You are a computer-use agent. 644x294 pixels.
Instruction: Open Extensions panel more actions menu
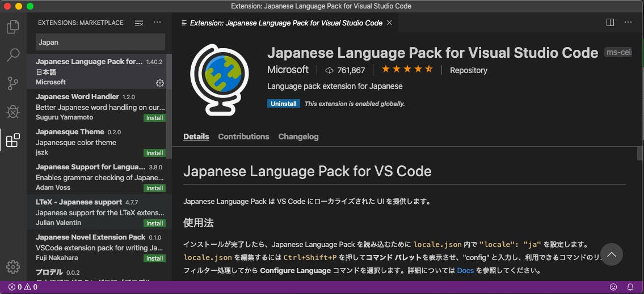[157, 23]
